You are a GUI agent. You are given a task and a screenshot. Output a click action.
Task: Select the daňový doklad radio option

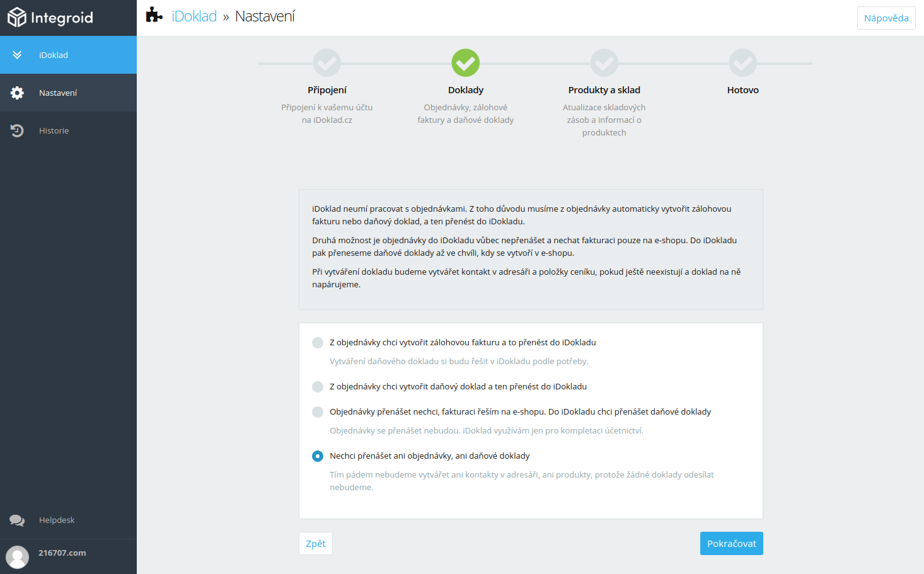tap(318, 387)
